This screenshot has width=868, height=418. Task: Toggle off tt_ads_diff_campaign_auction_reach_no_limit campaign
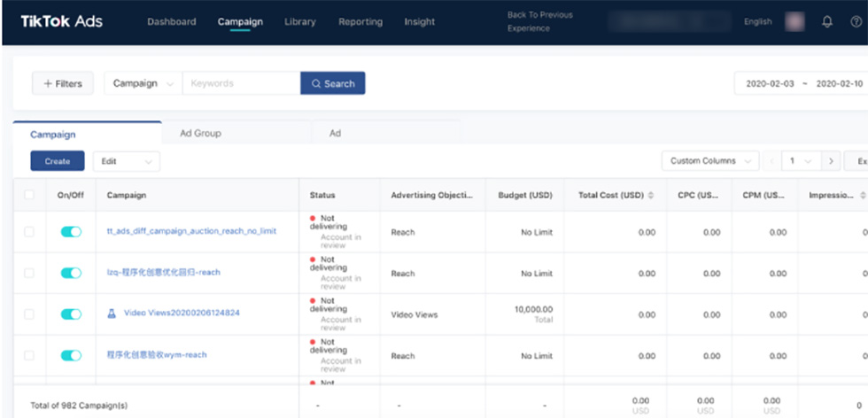71,231
